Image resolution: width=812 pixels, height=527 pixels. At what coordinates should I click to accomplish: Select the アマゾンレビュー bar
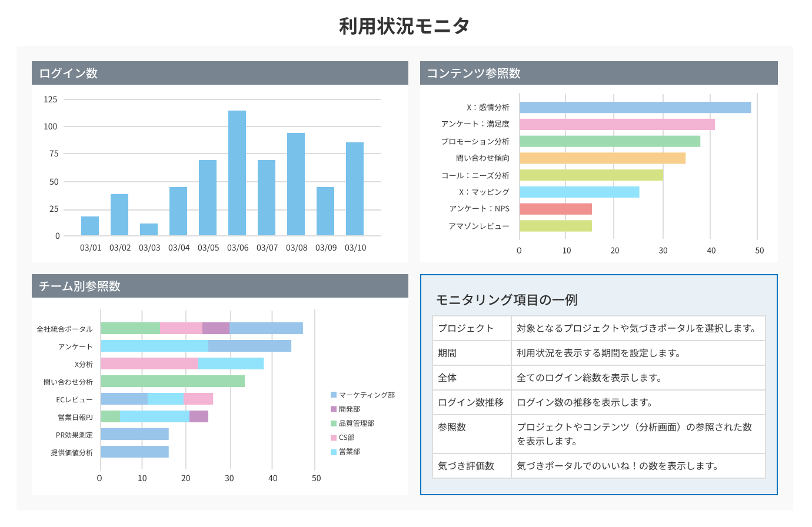click(x=555, y=226)
